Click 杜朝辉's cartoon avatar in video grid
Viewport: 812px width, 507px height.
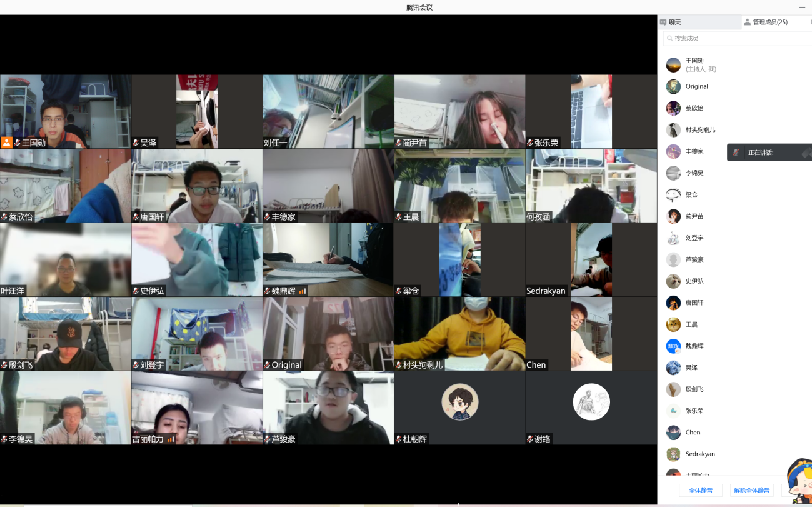click(459, 401)
